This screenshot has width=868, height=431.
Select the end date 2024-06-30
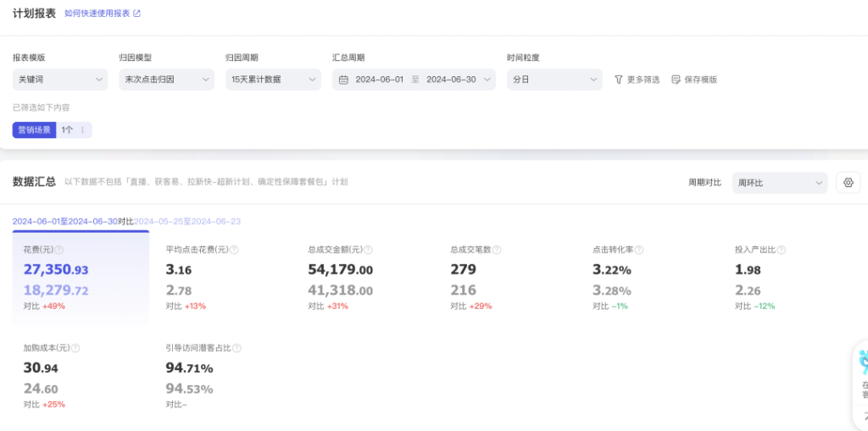pyautogui.click(x=451, y=80)
